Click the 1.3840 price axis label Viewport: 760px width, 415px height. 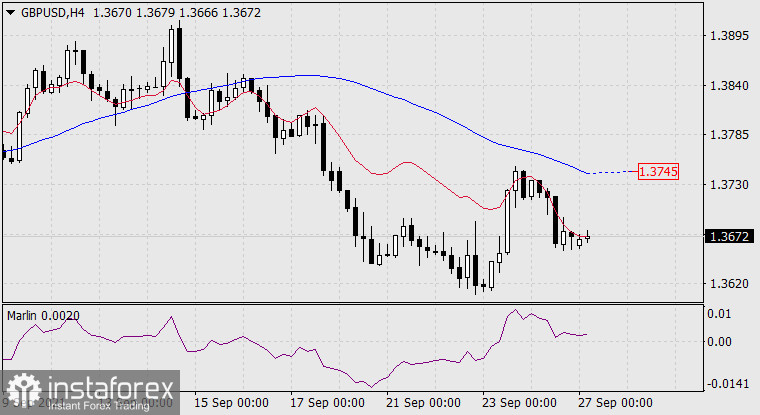tap(728, 86)
